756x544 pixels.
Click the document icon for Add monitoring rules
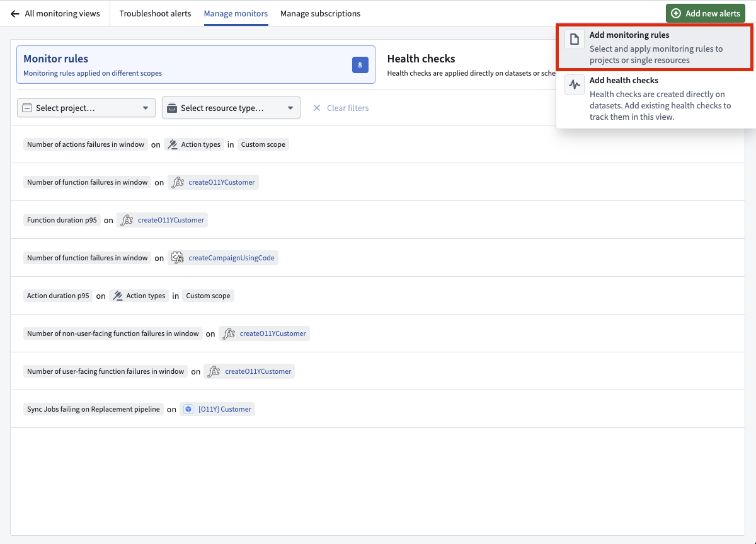tap(574, 39)
